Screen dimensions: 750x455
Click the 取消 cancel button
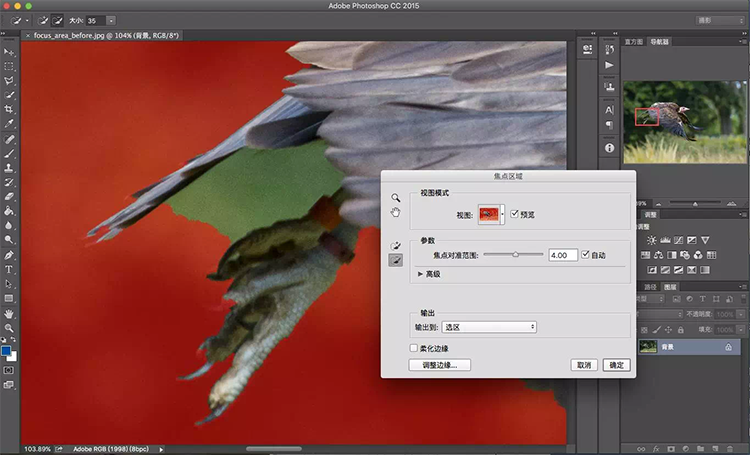pyautogui.click(x=584, y=365)
